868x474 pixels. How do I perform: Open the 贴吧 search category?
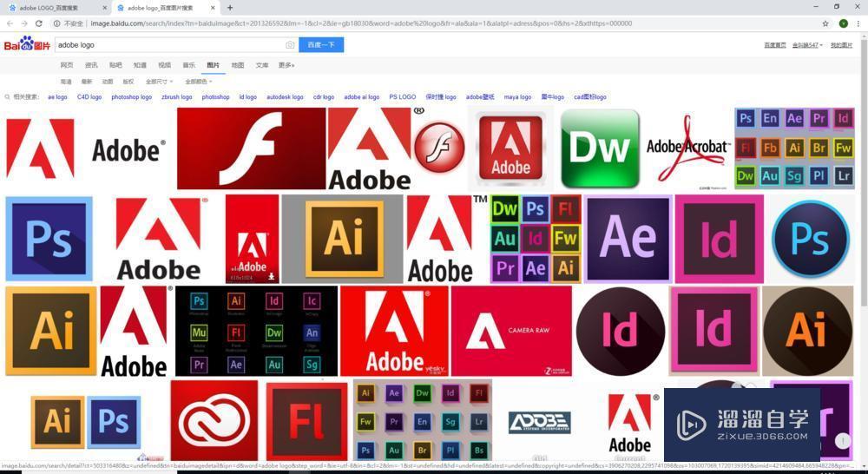pyautogui.click(x=115, y=65)
